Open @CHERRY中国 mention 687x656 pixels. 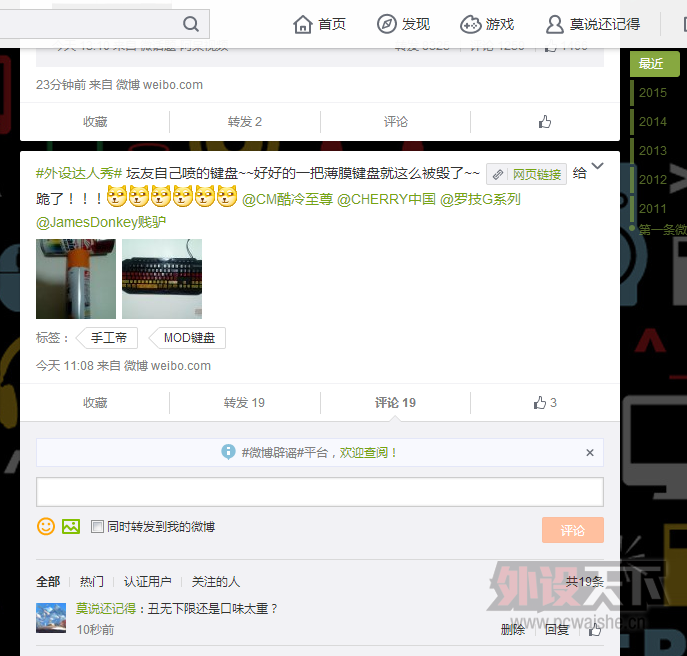coord(386,199)
